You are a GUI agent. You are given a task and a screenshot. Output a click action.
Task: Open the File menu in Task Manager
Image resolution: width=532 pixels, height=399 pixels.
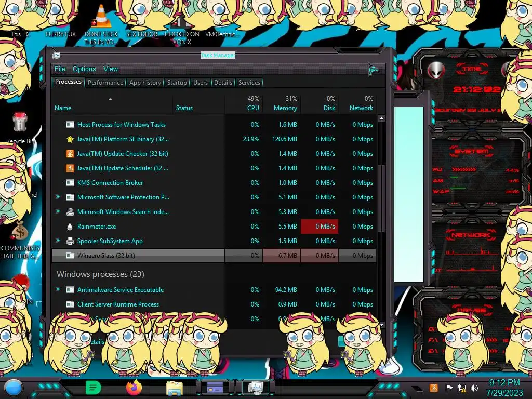point(60,69)
